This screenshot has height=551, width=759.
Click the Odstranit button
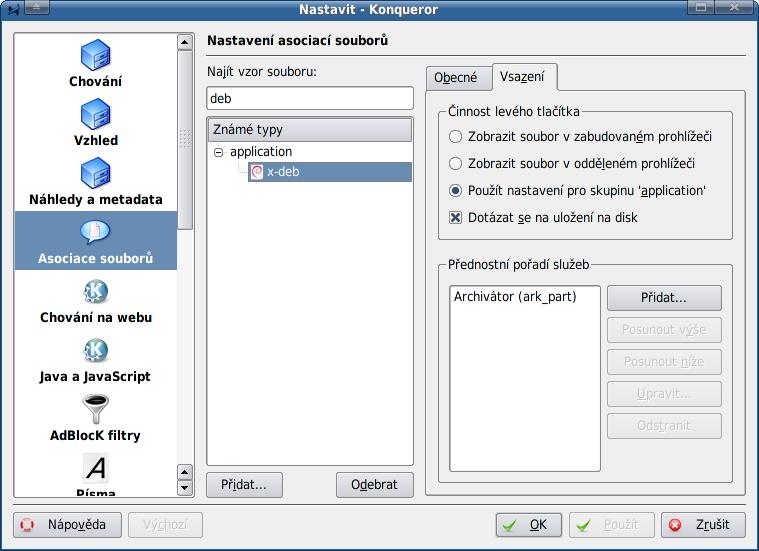click(x=664, y=426)
